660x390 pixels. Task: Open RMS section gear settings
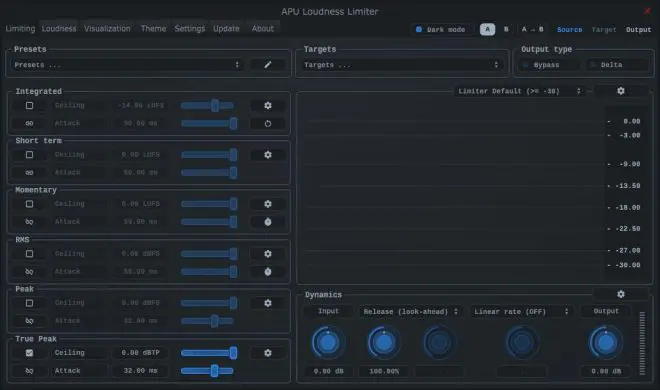pos(268,254)
